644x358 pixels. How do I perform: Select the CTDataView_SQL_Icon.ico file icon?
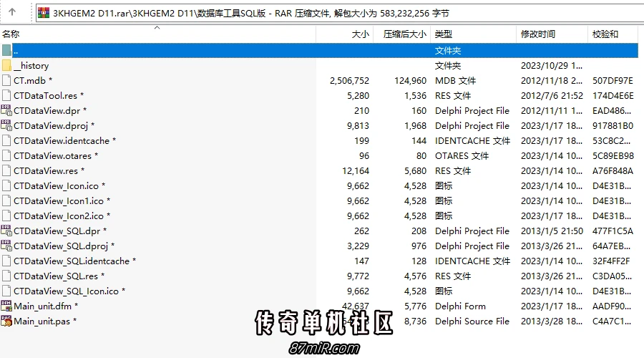(x=6, y=291)
